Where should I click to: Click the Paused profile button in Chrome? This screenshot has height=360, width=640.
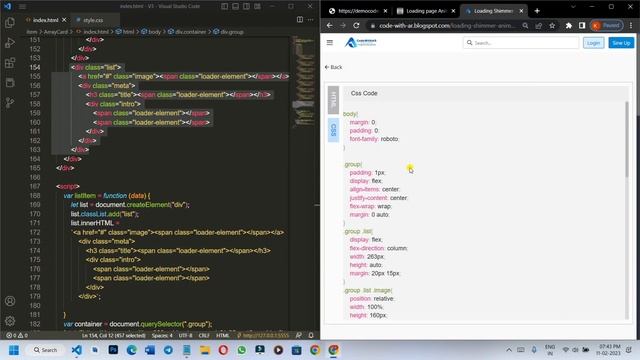coord(607,25)
